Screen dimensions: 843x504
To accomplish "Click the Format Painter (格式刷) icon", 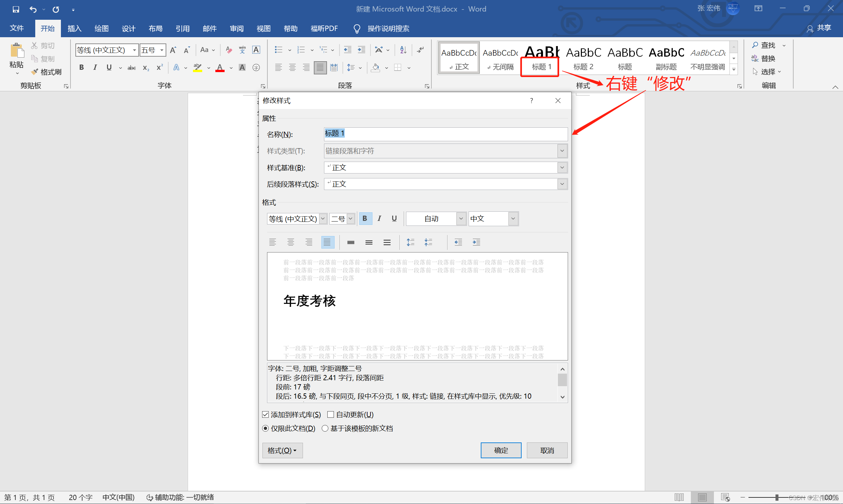I will click(x=35, y=72).
